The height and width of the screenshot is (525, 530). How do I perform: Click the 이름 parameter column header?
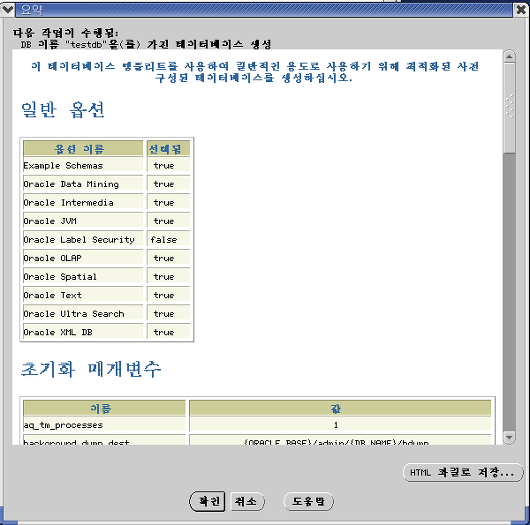tap(104, 408)
